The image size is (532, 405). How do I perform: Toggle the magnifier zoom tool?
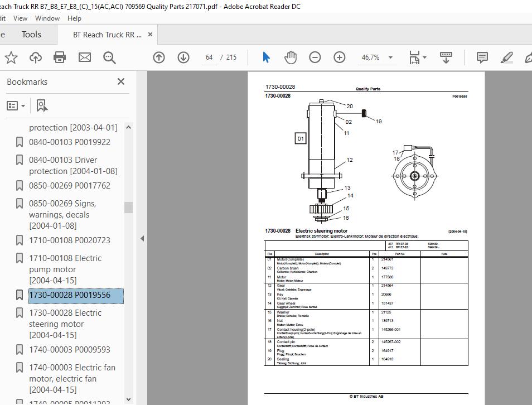(x=109, y=57)
